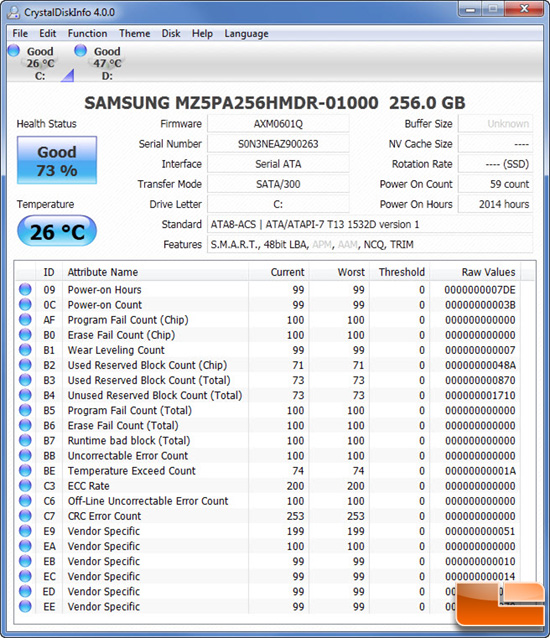Viewport: 550px width, 638px height.
Task: Click the Rotation Rate value ---- (SSD)
Action: [495, 164]
